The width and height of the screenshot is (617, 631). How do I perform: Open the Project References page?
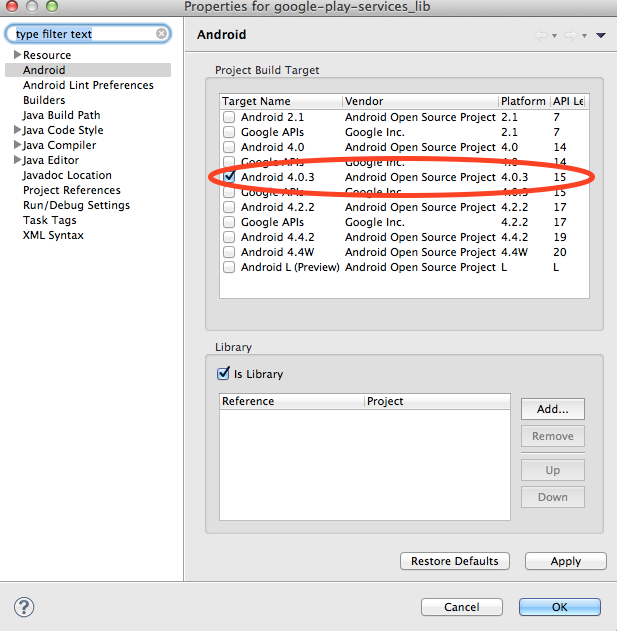[72, 190]
